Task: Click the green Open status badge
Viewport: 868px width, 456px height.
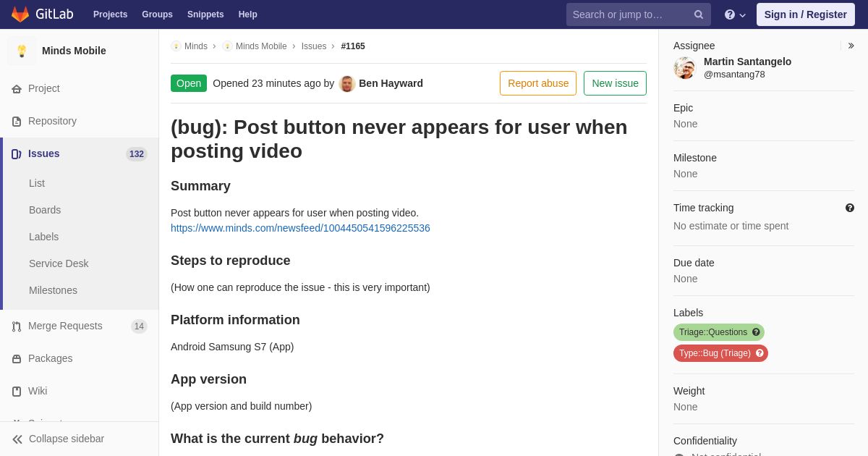Action: pyautogui.click(x=189, y=83)
